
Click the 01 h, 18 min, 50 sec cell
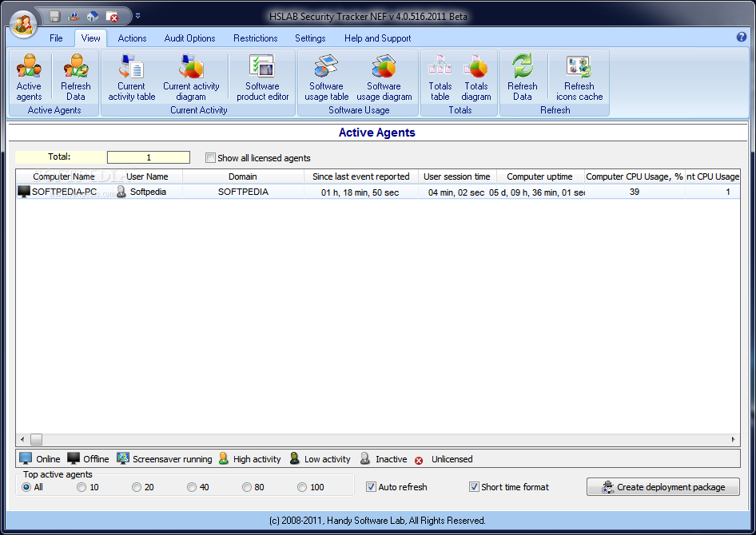[360, 192]
